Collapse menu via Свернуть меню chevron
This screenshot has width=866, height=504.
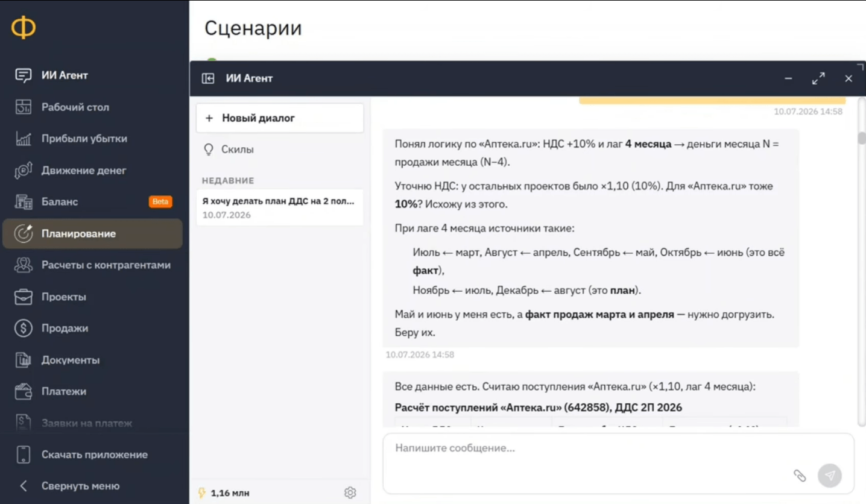pos(24,486)
